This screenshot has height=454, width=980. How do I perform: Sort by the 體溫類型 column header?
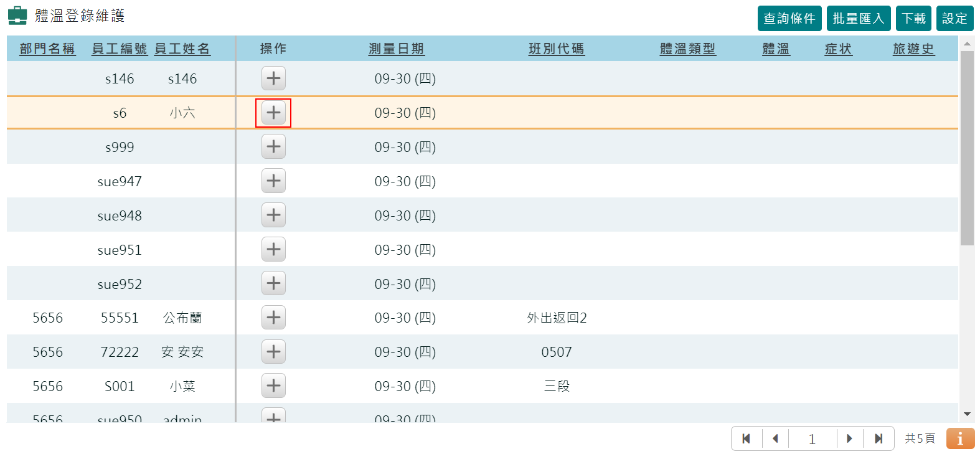coord(688,49)
